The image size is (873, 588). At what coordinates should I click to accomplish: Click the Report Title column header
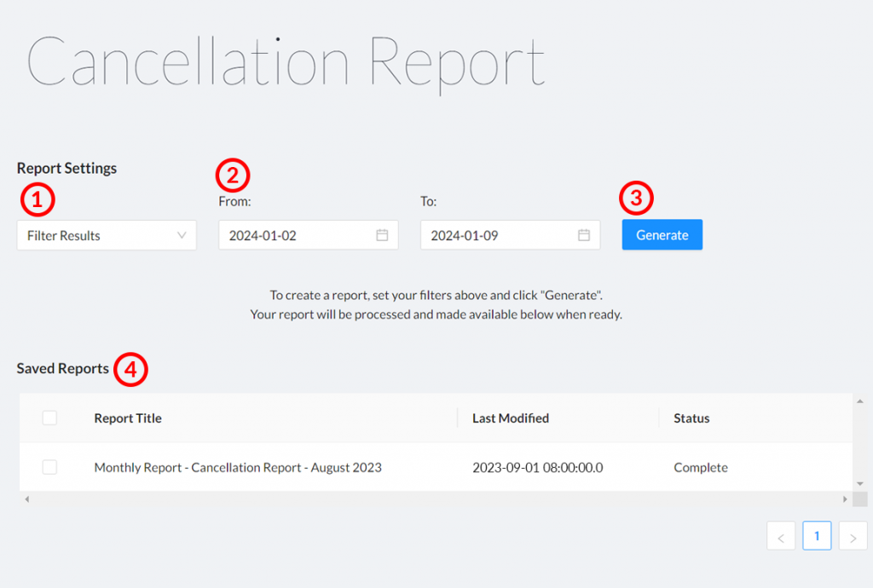click(127, 418)
